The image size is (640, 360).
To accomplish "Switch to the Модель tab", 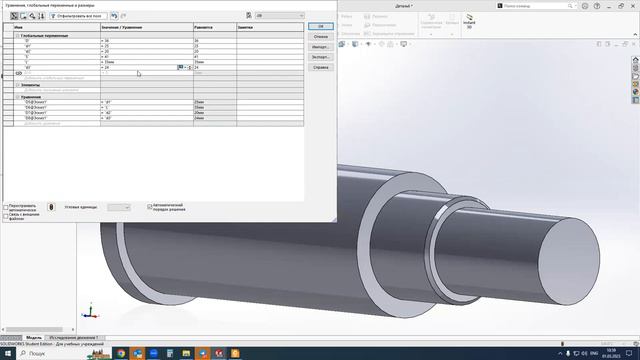I will click(x=34, y=338).
